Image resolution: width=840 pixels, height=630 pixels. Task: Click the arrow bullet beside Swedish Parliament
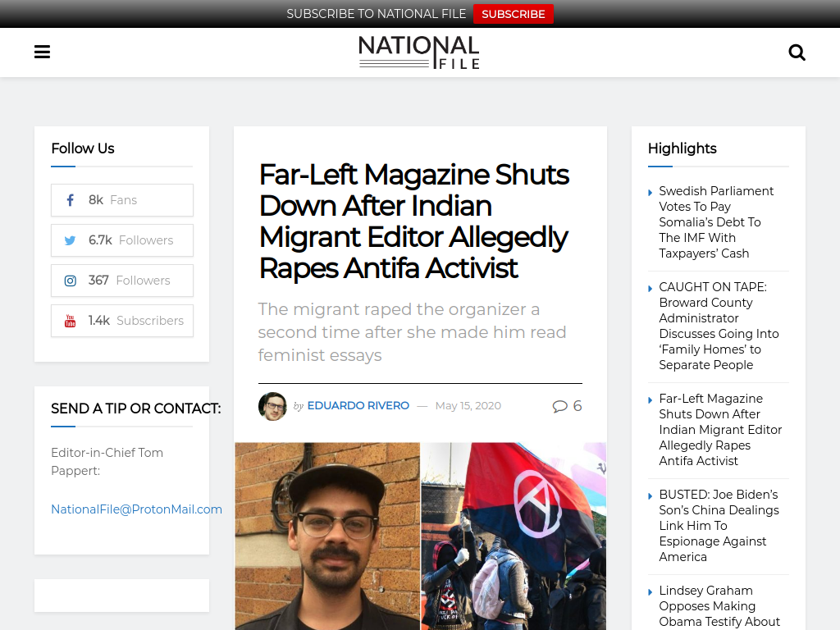[651, 192]
